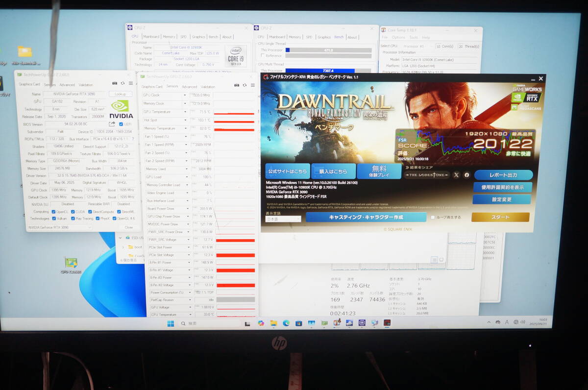Open Options menu in Core Temp
The width and height of the screenshot is (588, 390).
398,37
